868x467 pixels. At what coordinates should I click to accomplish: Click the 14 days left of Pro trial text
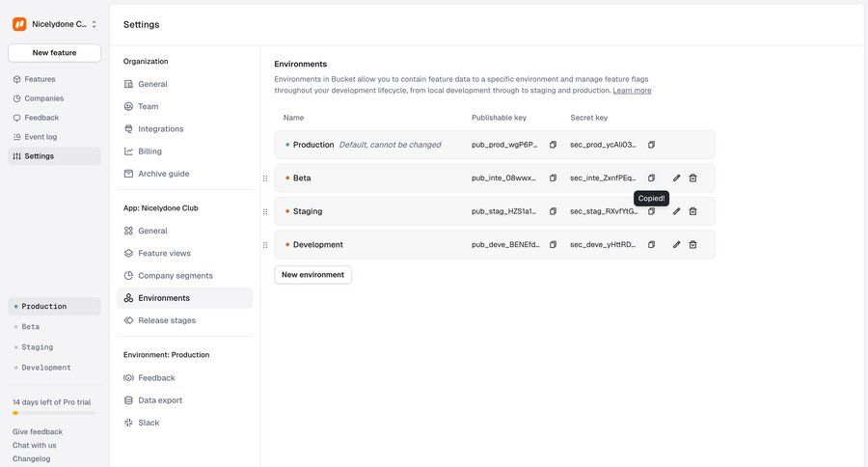pyautogui.click(x=51, y=402)
